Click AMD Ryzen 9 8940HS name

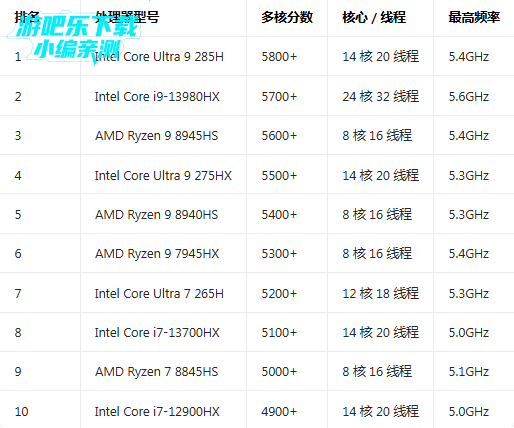click(x=157, y=215)
